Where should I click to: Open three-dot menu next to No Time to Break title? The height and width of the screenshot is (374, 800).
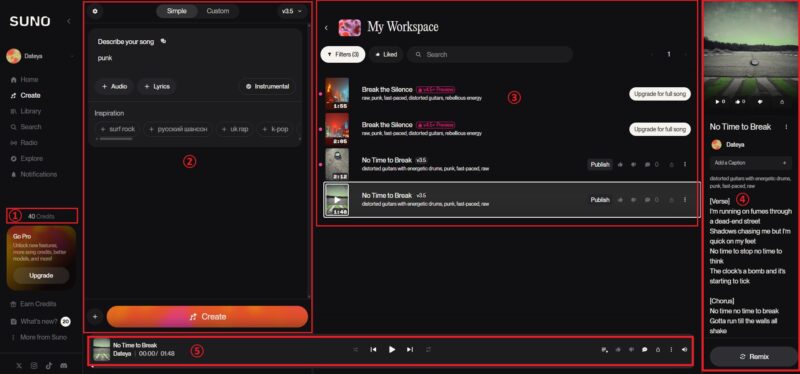point(786,127)
